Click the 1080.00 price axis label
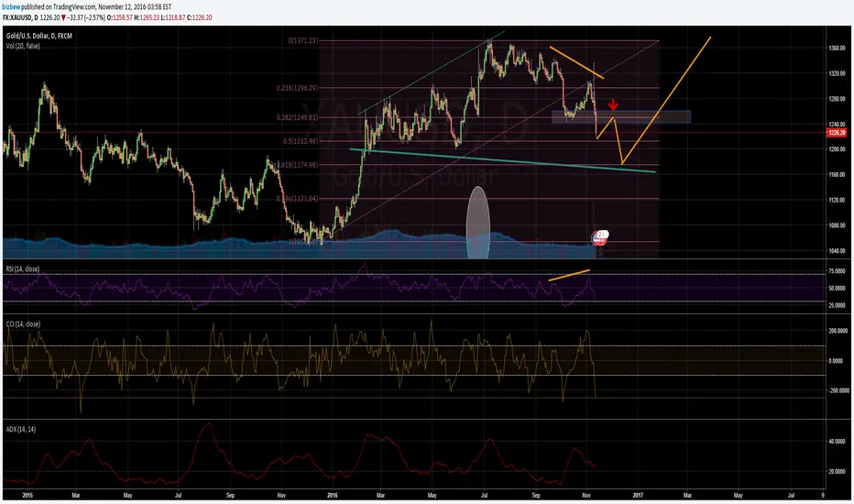The width and height of the screenshot is (854, 504). (x=837, y=225)
